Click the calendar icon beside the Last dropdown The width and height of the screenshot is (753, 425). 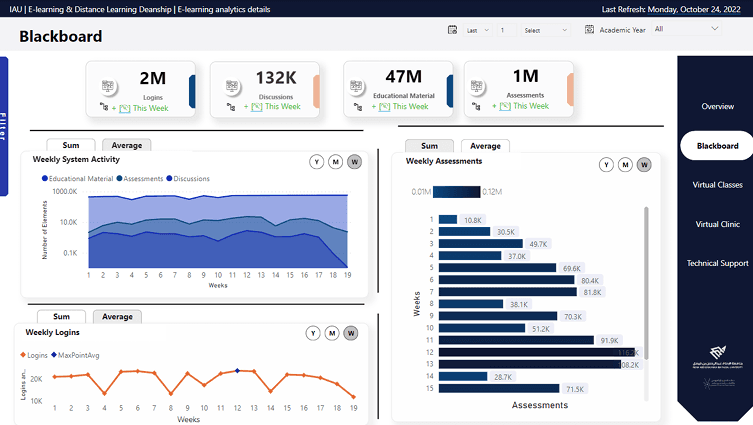pyautogui.click(x=452, y=30)
